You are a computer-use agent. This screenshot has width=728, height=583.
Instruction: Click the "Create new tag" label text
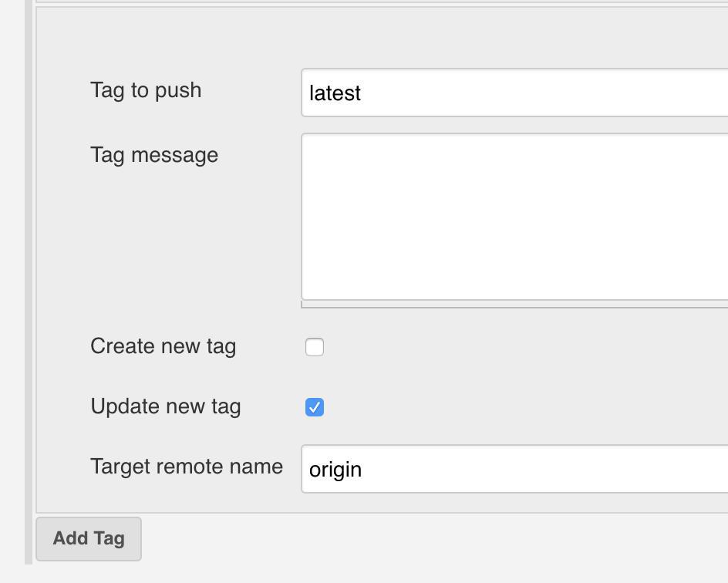tap(163, 346)
